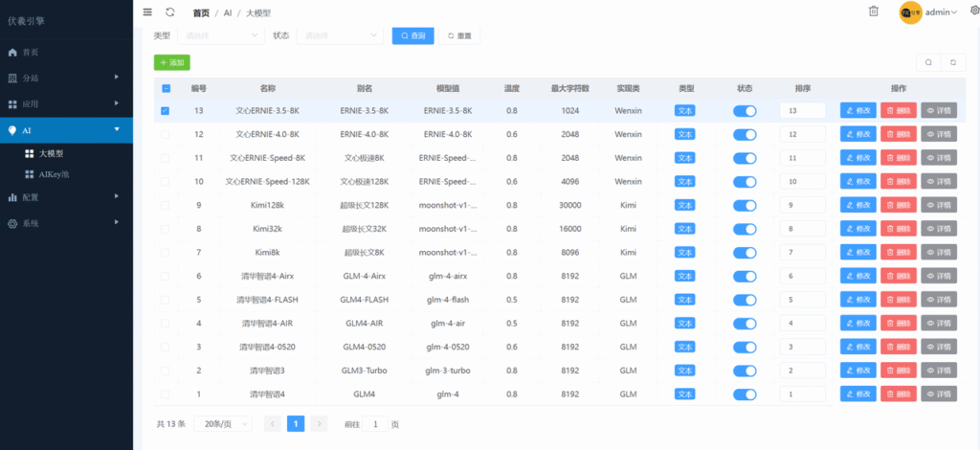Check the checkbox for 清华智谱4-FLASH row
This screenshot has height=450, width=980.
point(165,300)
